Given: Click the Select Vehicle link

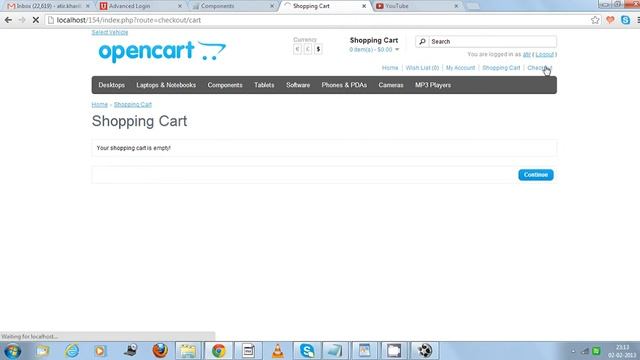Looking at the screenshot, I should pyautogui.click(x=110, y=32).
